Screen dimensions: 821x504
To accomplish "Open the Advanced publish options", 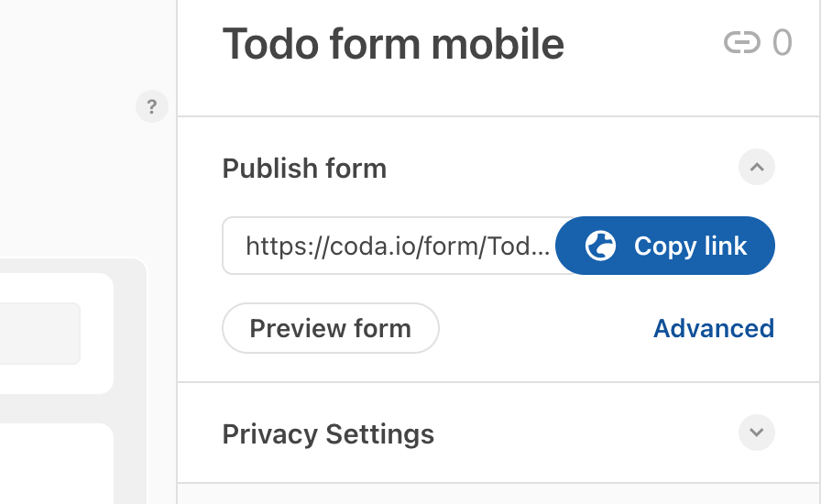I will coord(714,328).
